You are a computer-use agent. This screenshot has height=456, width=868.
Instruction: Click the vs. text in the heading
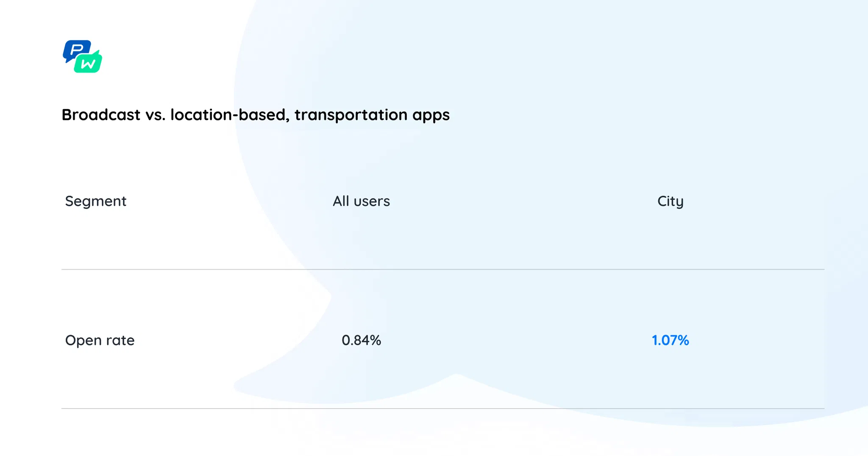[x=155, y=115]
